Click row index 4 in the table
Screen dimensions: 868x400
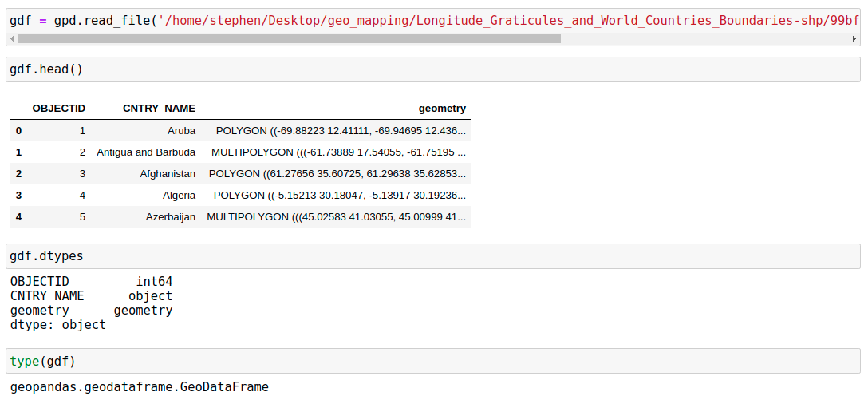pyautogui.click(x=18, y=216)
